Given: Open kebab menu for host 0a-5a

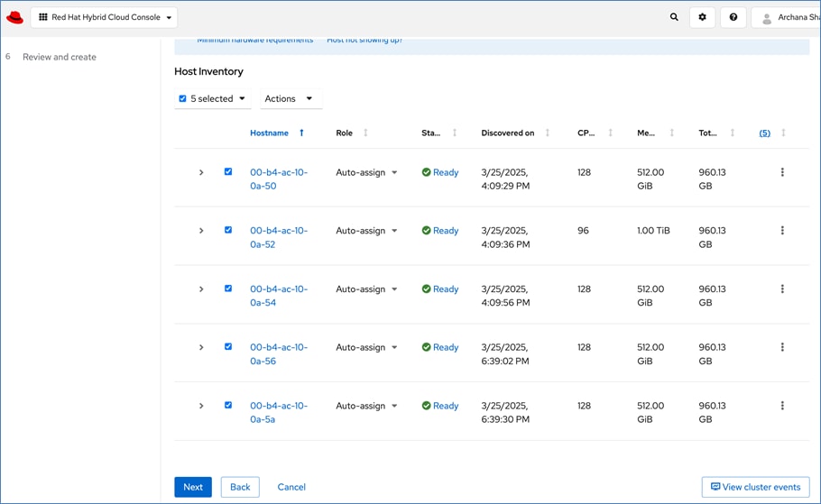Looking at the screenshot, I should [x=782, y=406].
